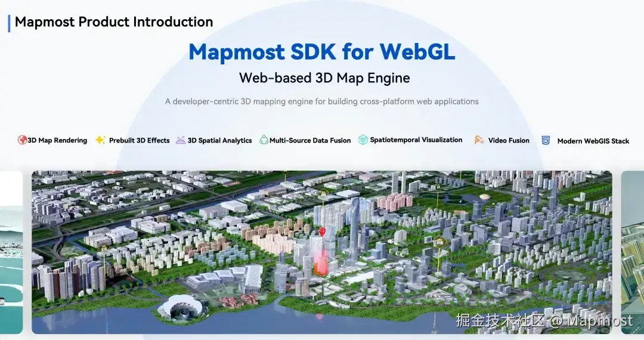
Task: Select the 3D Spatial Analytics feature label
Action: click(219, 140)
